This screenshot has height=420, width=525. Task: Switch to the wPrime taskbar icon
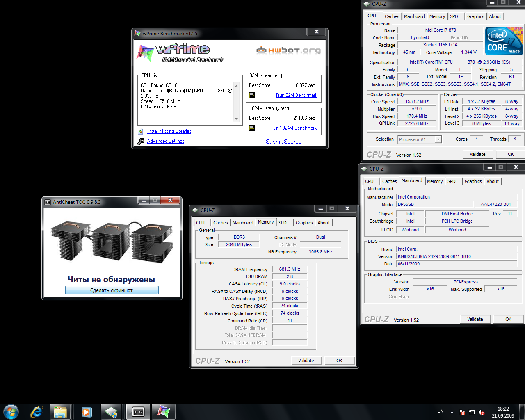coord(163,412)
